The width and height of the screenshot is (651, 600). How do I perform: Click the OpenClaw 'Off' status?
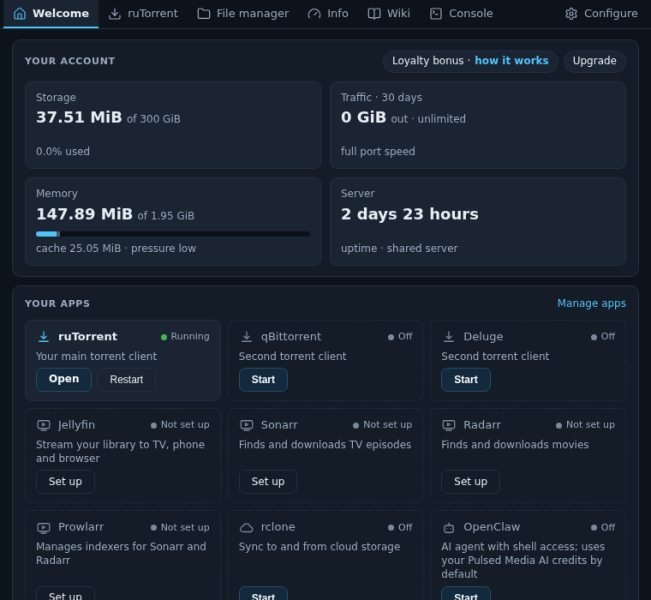coord(603,527)
